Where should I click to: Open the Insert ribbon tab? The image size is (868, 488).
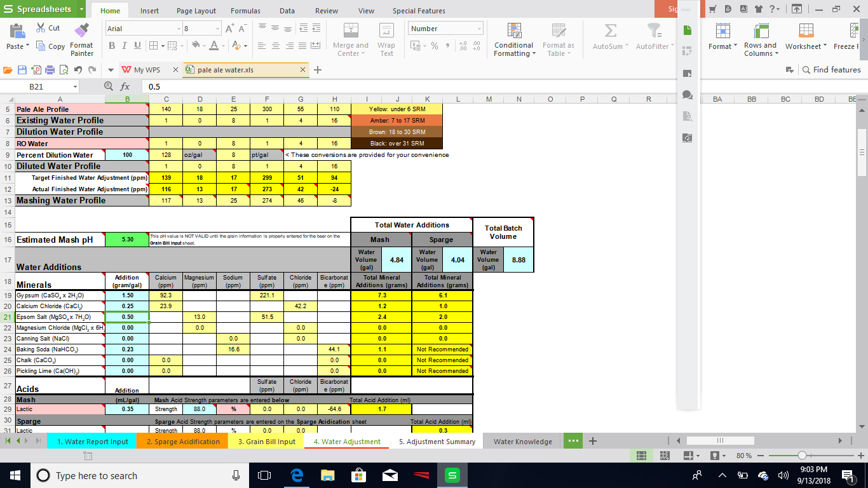coord(149,11)
